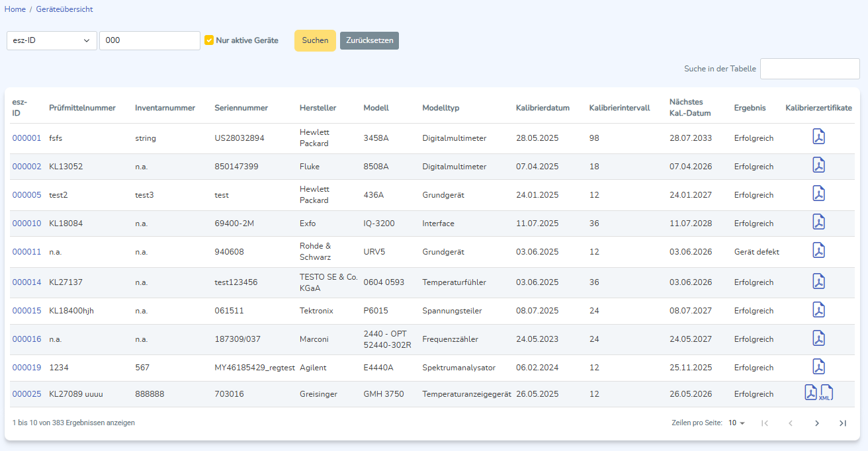Open device link 000016
Image resolution: width=868 pixels, height=451 pixels.
tap(26, 339)
